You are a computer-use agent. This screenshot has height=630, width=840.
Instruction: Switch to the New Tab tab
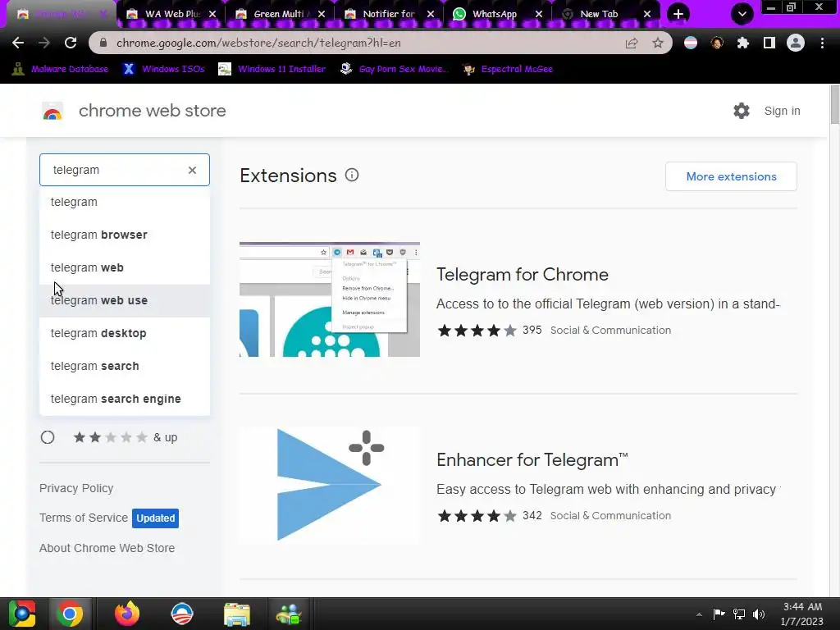coord(599,14)
